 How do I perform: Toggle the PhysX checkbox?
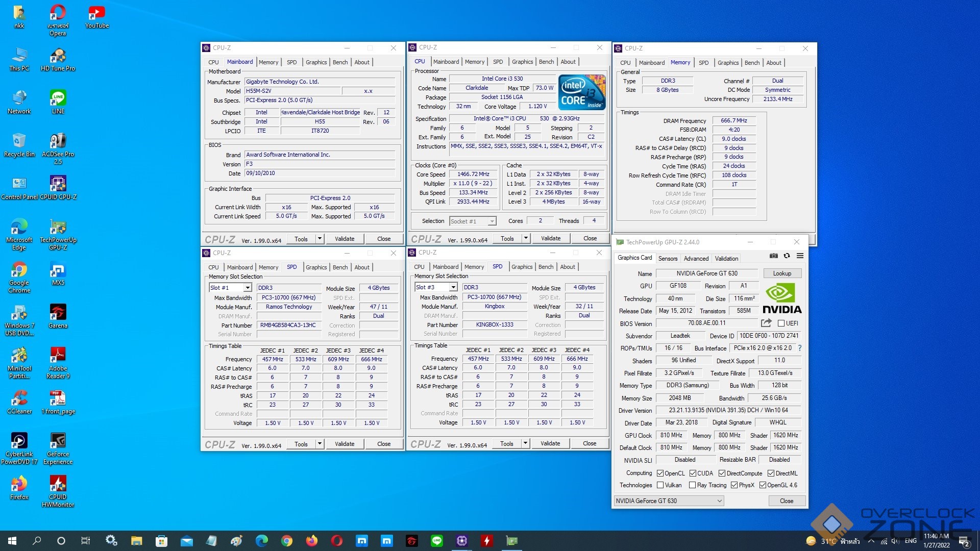(734, 485)
